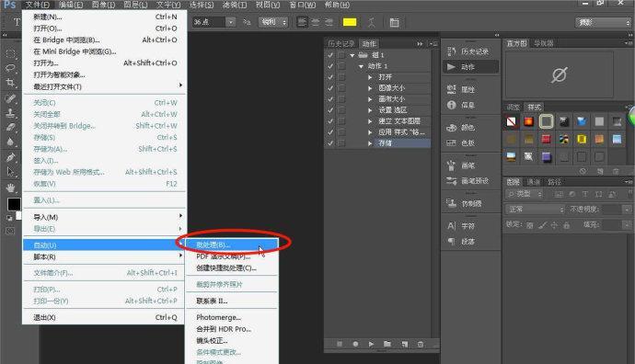Select the Lasso tool
This screenshot has height=364, width=635.
click(10, 68)
